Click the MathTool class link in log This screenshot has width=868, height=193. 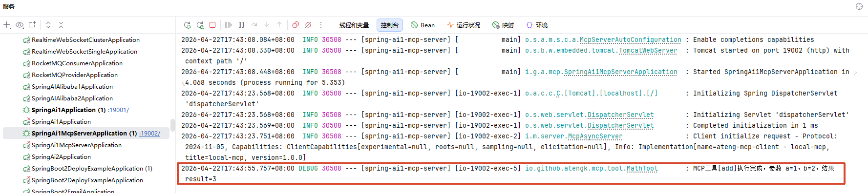[x=642, y=169]
